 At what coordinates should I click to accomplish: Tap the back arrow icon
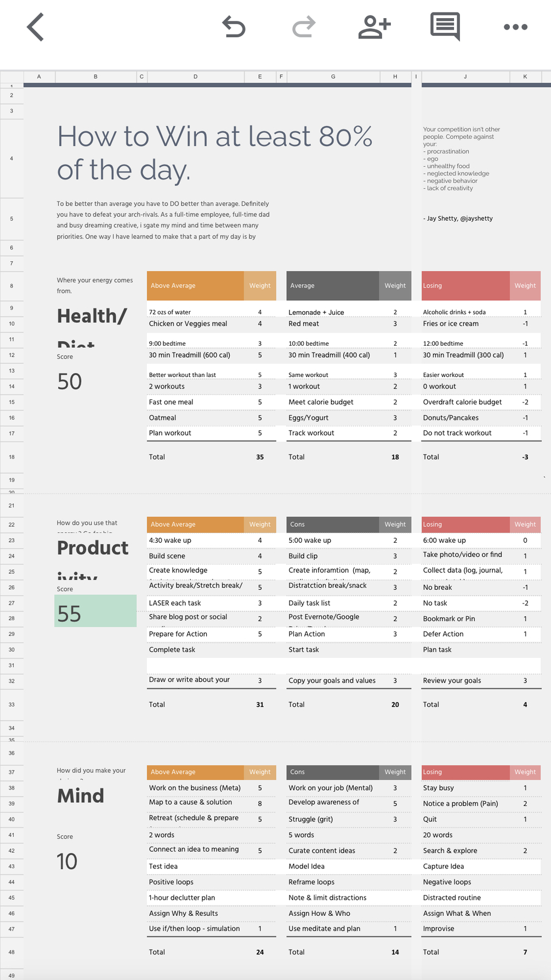pyautogui.click(x=35, y=27)
